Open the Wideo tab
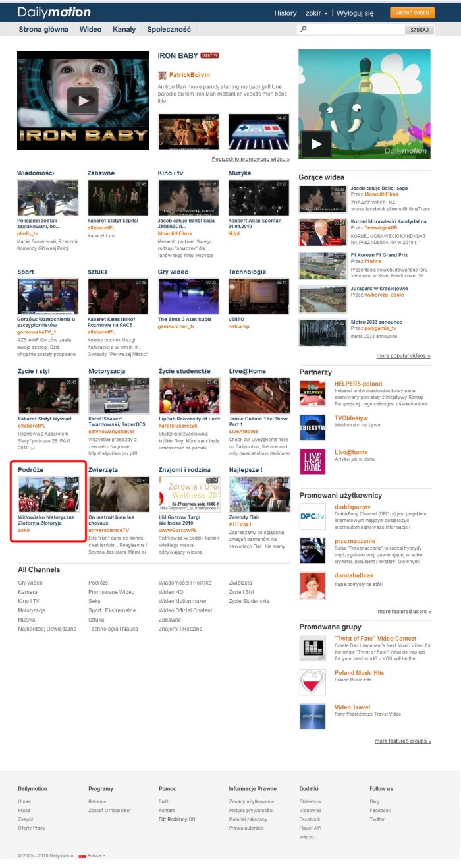This screenshot has width=461, height=868. tap(91, 30)
